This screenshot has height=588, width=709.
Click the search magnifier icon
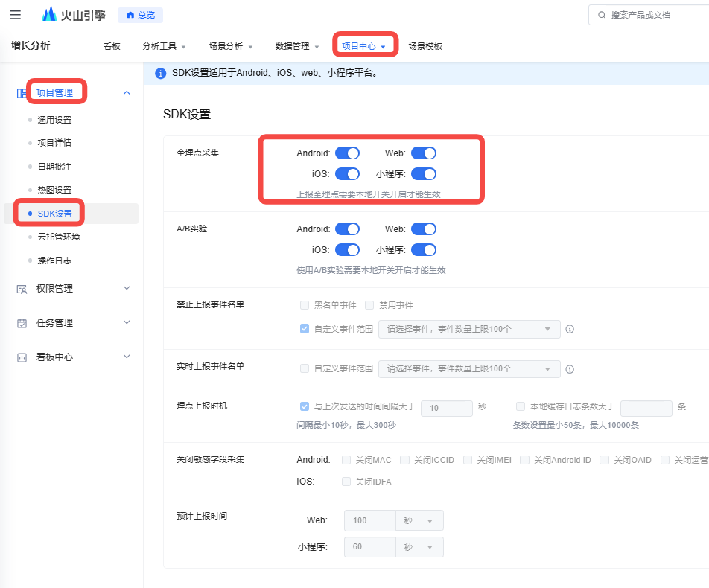(602, 15)
